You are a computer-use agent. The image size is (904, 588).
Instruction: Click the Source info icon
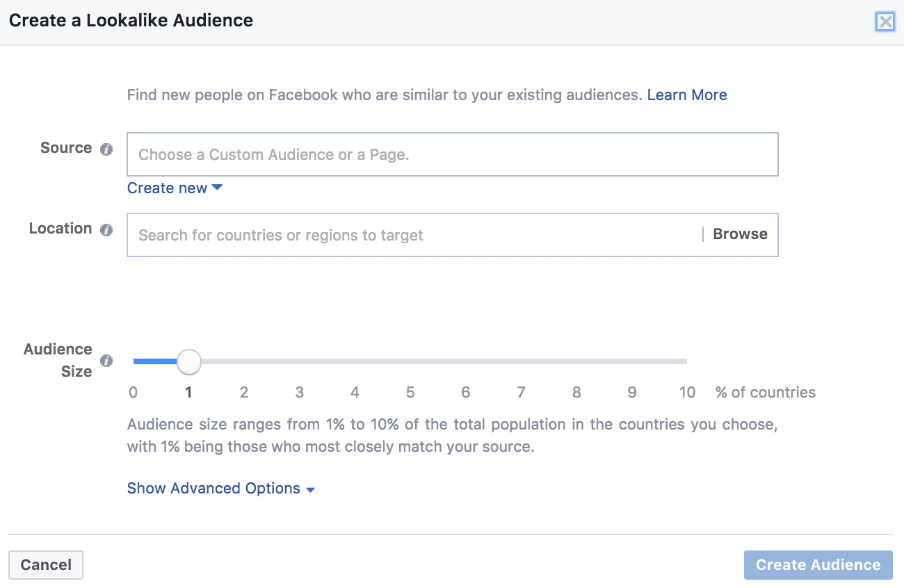point(106,149)
